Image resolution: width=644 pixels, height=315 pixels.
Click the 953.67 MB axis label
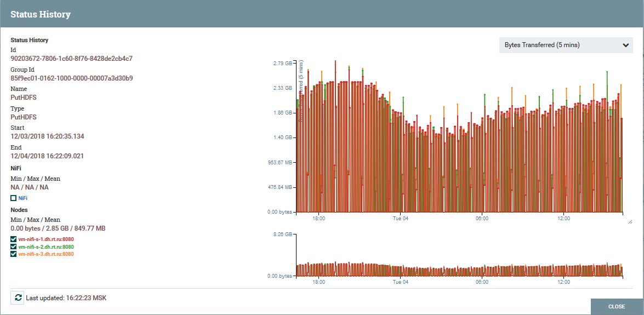280,163
